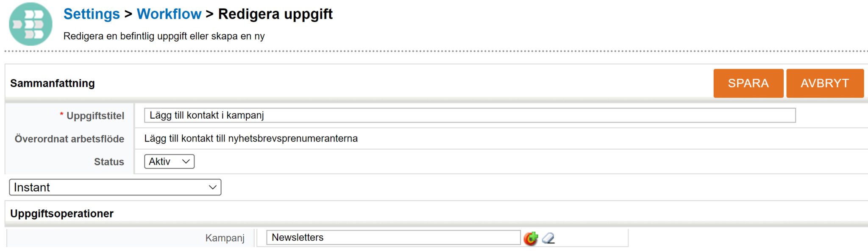
Task: Select the Newsletters campaign field
Action: [393, 237]
